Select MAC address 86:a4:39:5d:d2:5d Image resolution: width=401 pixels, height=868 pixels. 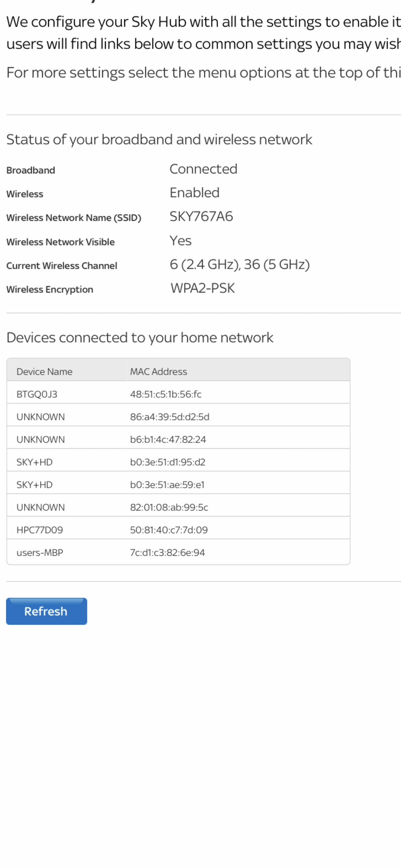[170, 417]
